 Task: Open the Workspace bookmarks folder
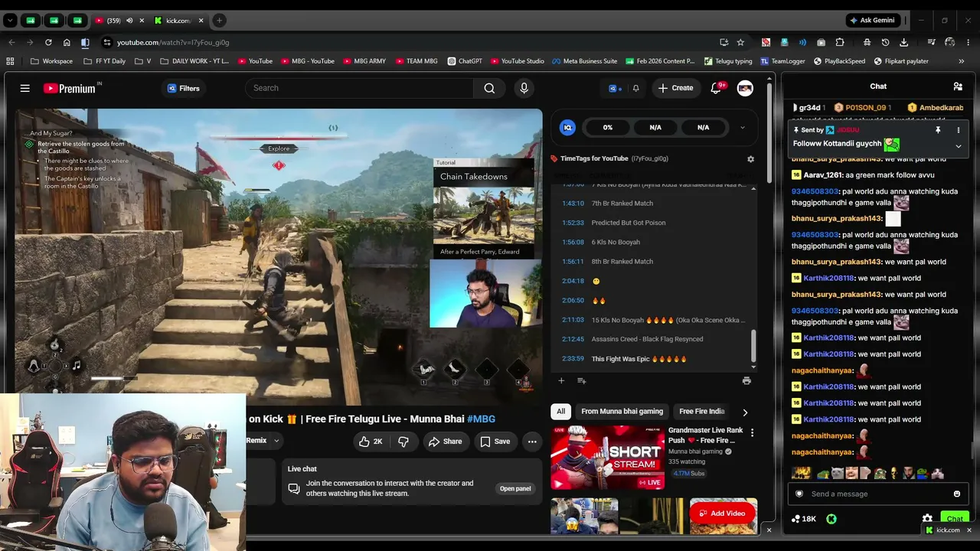click(x=52, y=61)
